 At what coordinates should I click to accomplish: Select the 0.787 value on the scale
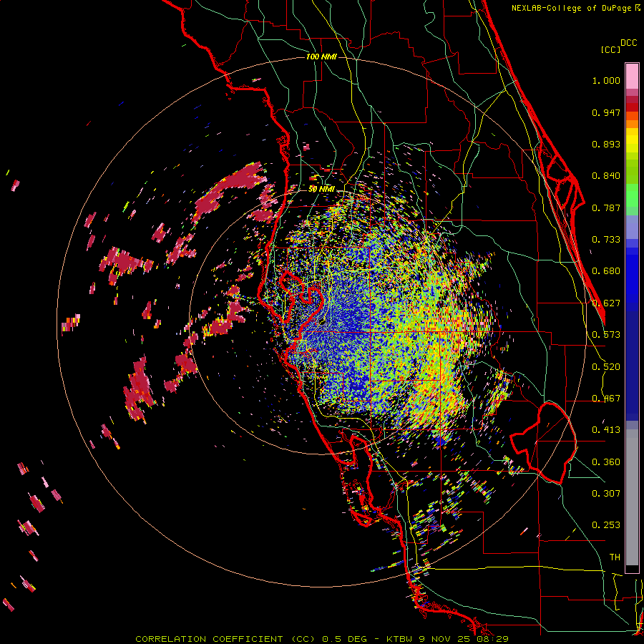606,208
